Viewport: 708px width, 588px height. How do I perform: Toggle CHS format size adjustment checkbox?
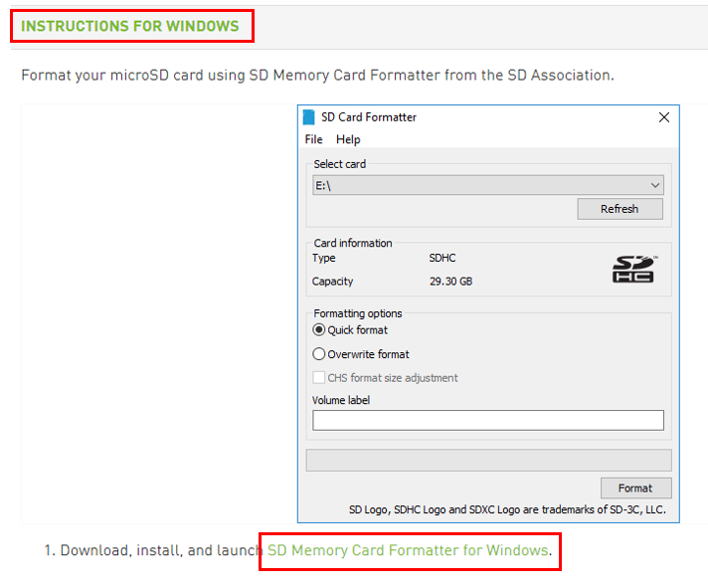click(x=319, y=377)
